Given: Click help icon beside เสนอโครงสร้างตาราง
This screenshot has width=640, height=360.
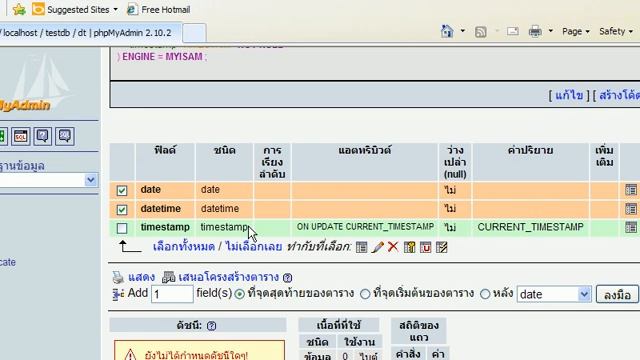Looking at the screenshot, I should click(287, 278).
